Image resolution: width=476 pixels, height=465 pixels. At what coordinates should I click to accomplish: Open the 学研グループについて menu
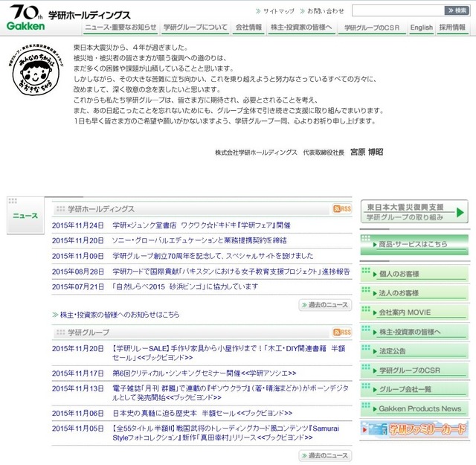[195, 28]
